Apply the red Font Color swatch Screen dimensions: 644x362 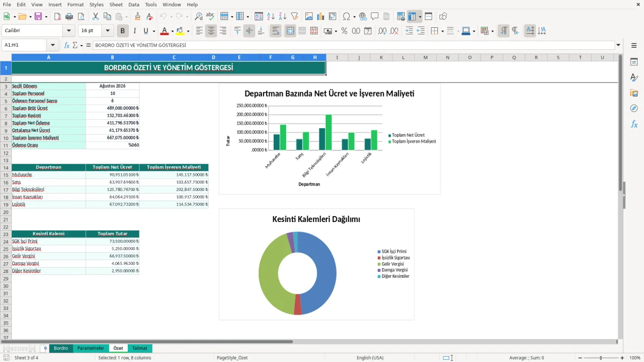tap(164, 31)
